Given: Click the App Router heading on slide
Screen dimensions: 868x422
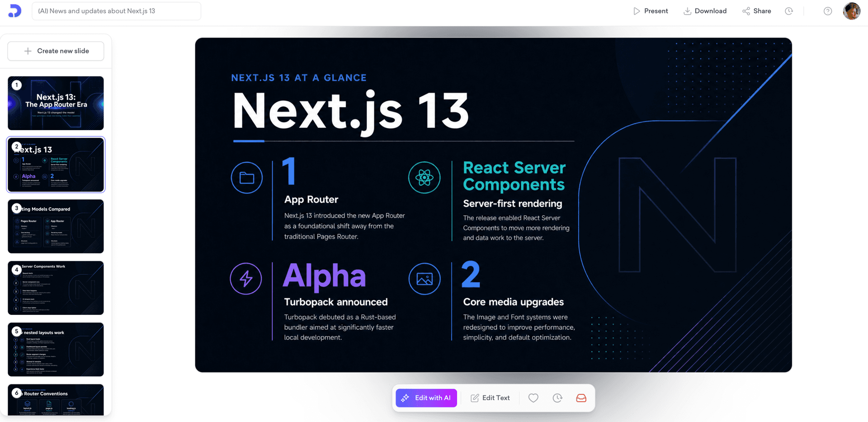Looking at the screenshot, I should click(x=311, y=199).
